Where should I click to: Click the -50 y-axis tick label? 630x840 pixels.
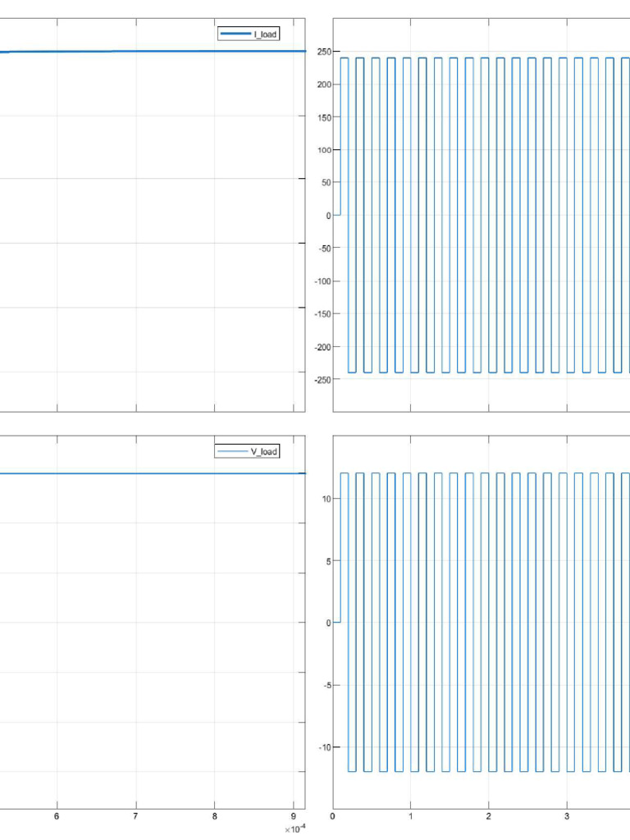click(x=325, y=249)
